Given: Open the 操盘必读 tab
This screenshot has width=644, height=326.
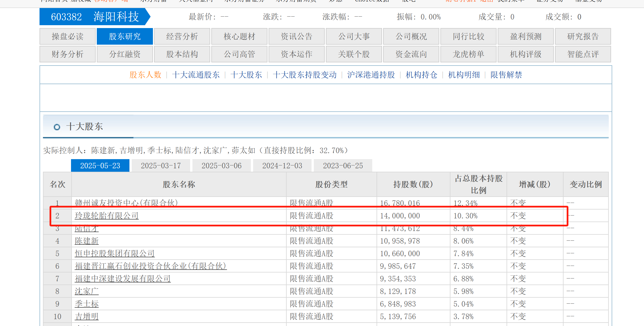Looking at the screenshot, I should pos(68,36).
